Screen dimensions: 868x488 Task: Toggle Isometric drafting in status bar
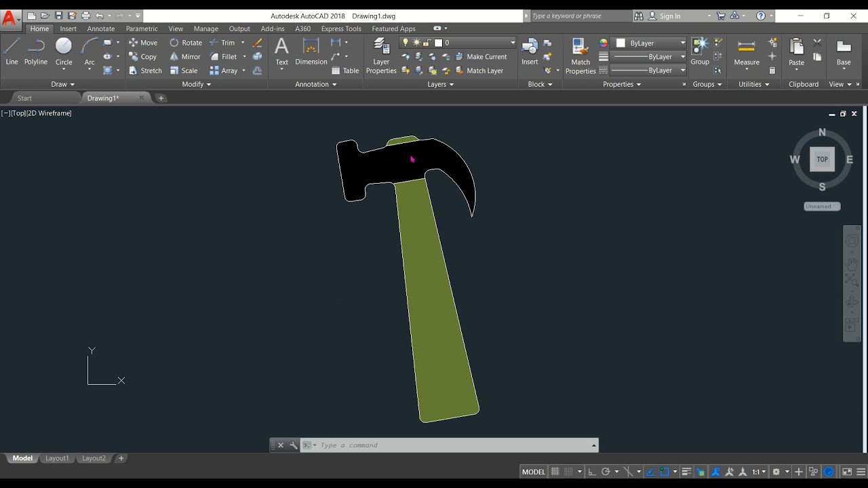(x=628, y=472)
